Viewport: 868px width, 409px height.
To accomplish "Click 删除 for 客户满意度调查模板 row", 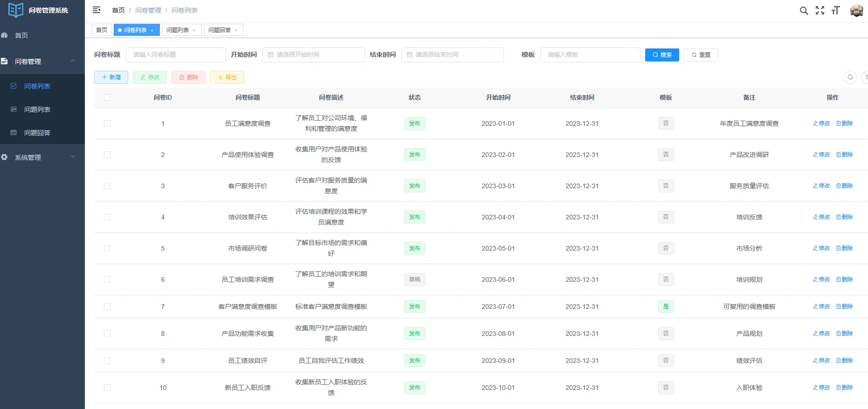I will tap(844, 307).
